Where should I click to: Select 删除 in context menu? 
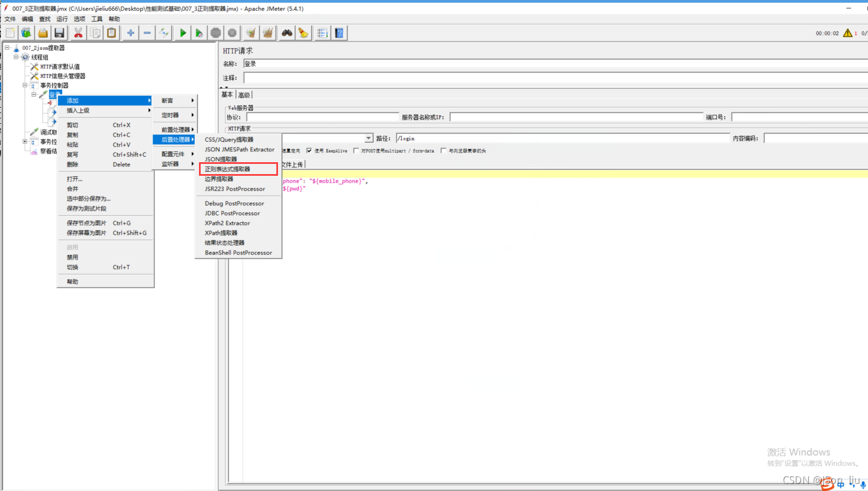(x=105, y=164)
